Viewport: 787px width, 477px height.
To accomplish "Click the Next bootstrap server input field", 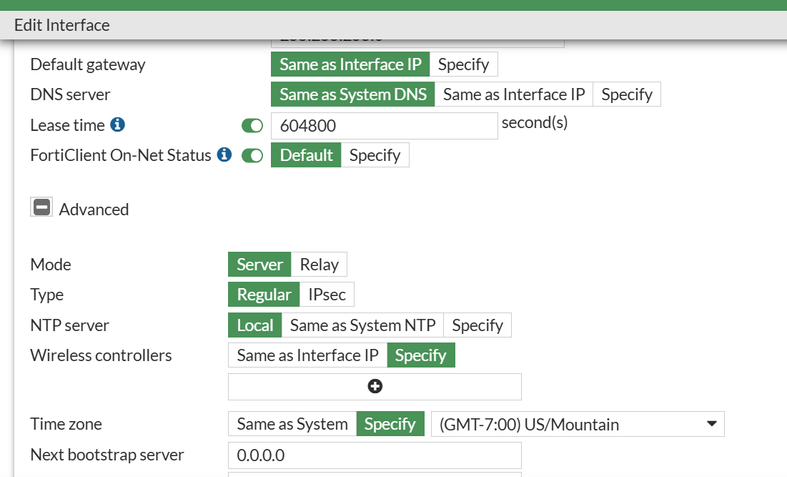I will (x=375, y=455).
